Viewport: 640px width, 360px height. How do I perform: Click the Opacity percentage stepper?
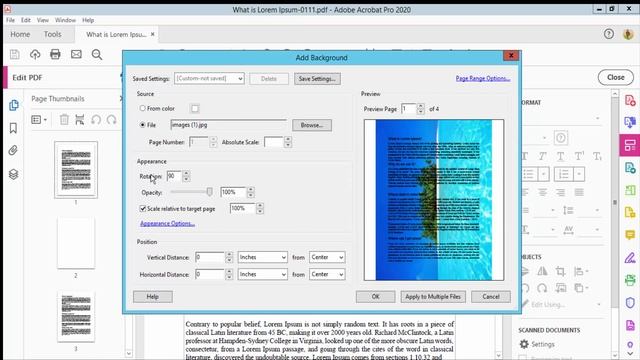click(x=251, y=192)
